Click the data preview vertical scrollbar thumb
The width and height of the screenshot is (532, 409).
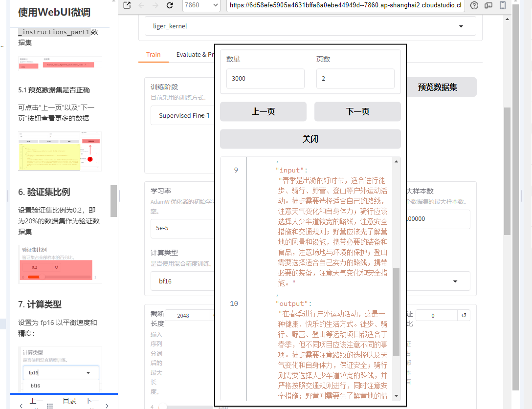396,312
